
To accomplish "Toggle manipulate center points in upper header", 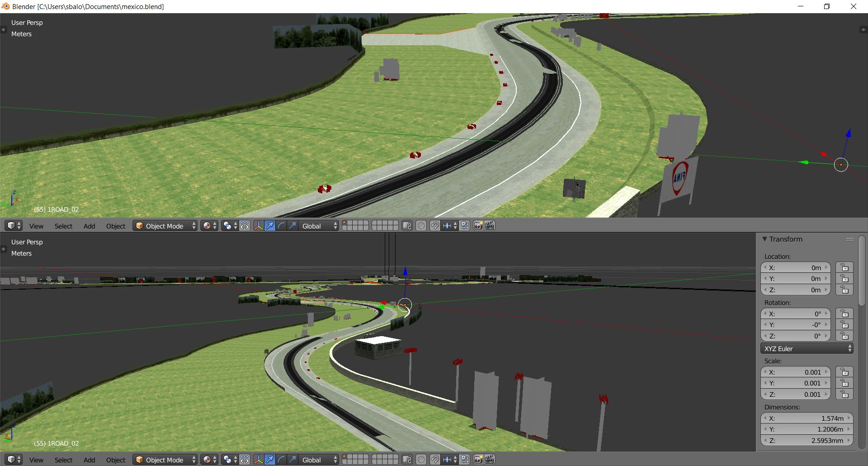I will click(245, 226).
